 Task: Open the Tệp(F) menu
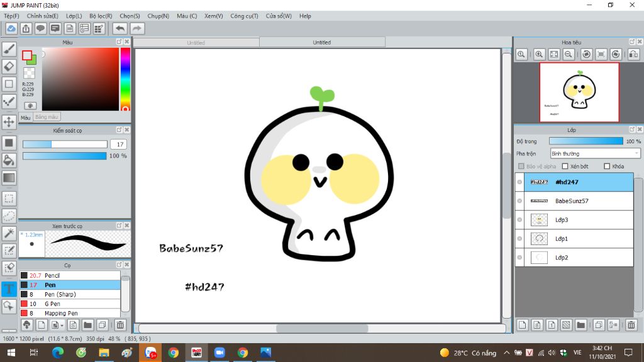pos(11,16)
